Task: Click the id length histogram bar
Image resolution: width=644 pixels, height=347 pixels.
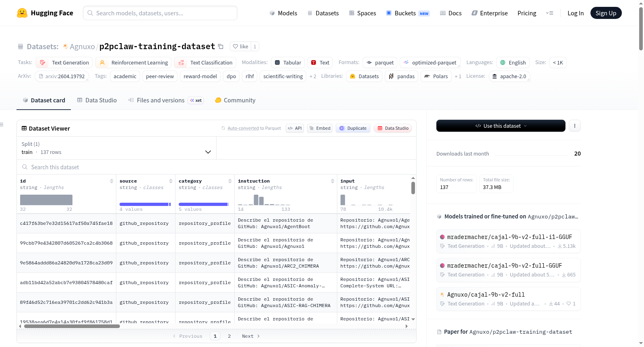Action: coord(46,200)
